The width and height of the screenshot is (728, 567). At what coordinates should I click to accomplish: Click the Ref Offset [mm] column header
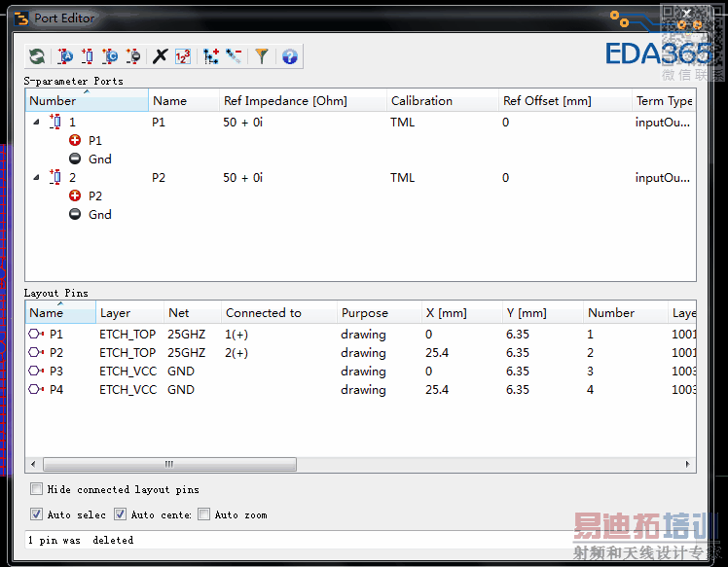(x=565, y=101)
